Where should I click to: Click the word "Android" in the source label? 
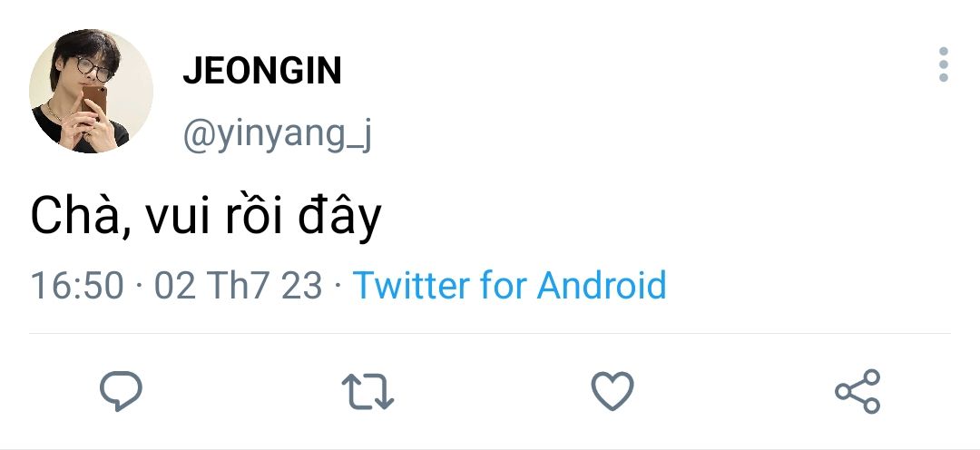602,285
